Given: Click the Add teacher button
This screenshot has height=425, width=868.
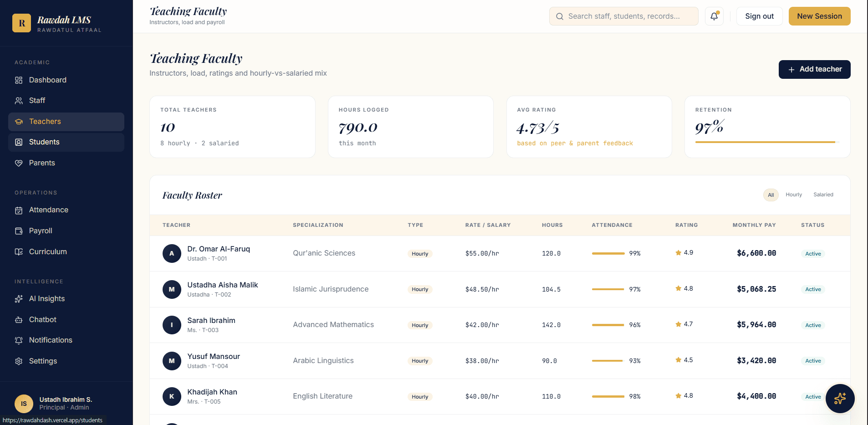Looking at the screenshot, I should [814, 69].
